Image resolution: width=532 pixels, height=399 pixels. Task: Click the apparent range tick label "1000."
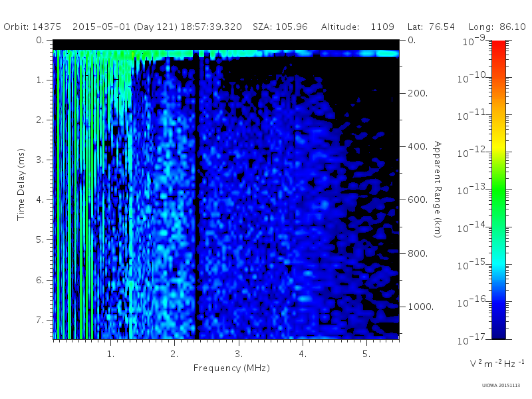420,307
